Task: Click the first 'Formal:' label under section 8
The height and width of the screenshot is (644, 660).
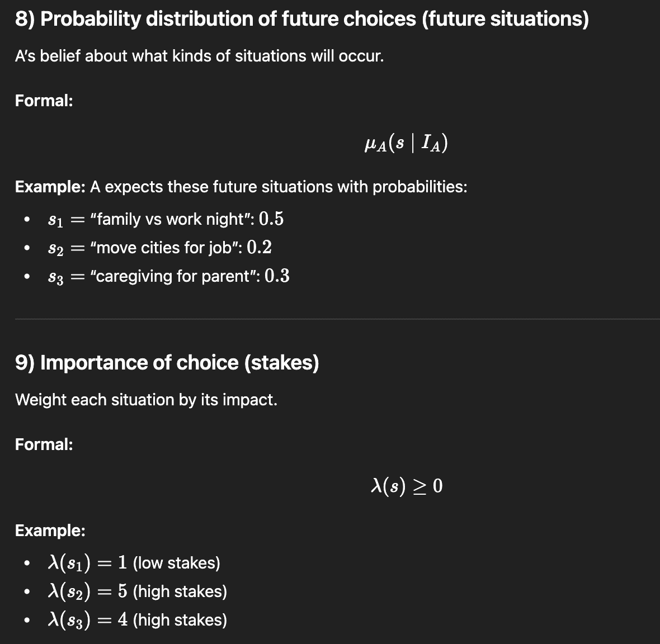Action: click(44, 101)
